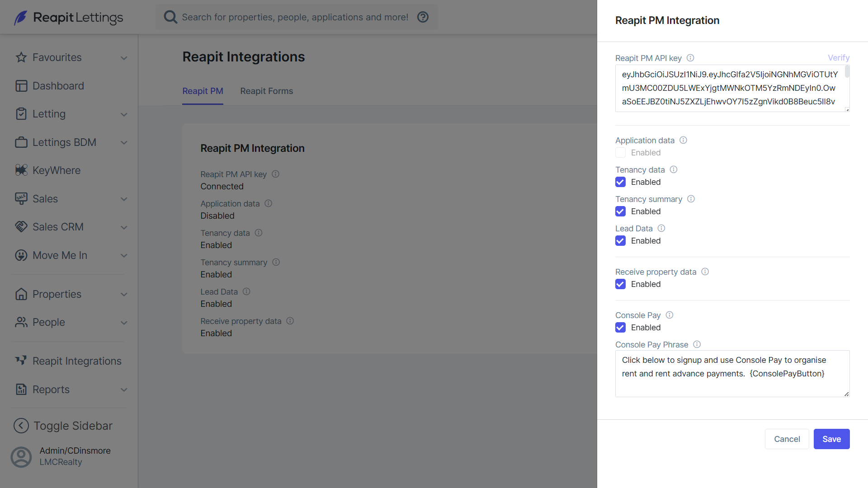Uncheck the Tenancy summary Enabled checkbox
Image resolution: width=868 pixels, height=488 pixels.
[620, 211]
